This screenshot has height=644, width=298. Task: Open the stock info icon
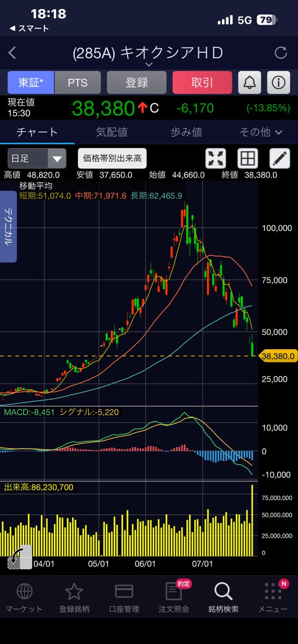click(x=278, y=83)
